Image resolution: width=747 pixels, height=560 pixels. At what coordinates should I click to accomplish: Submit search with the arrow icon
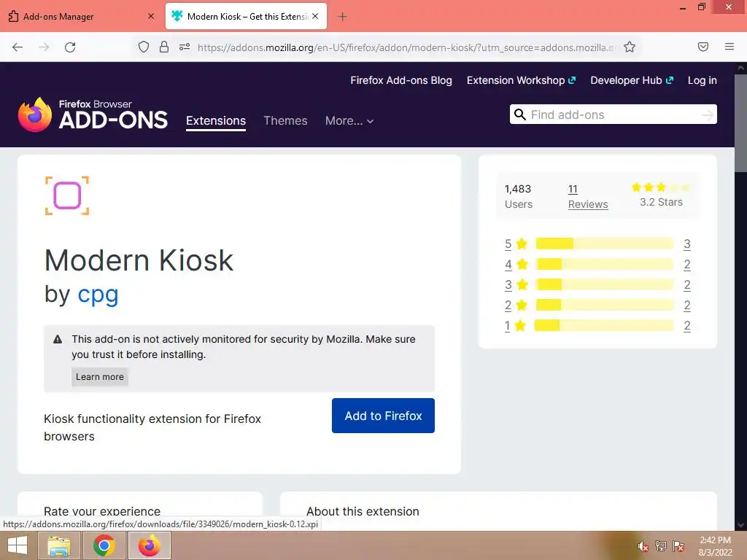click(708, 114)
